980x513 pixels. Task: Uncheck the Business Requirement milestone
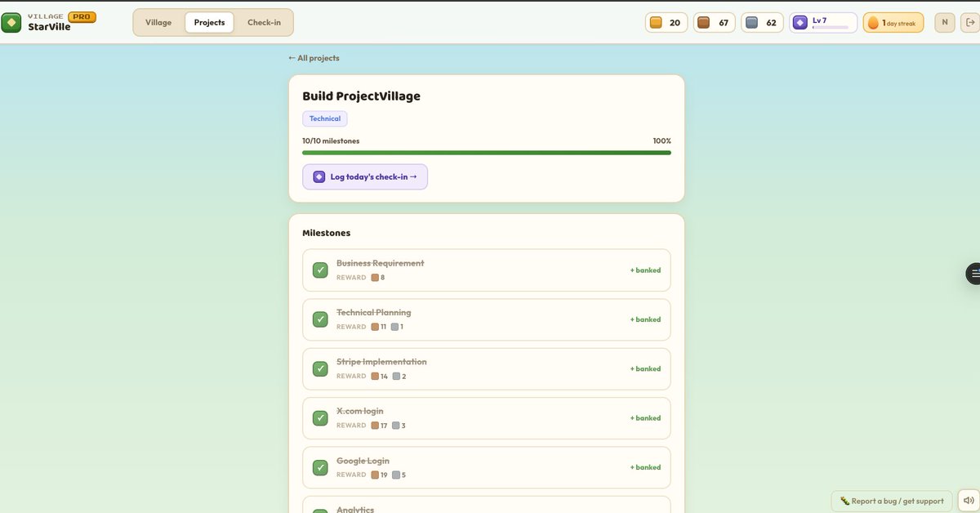321,270
